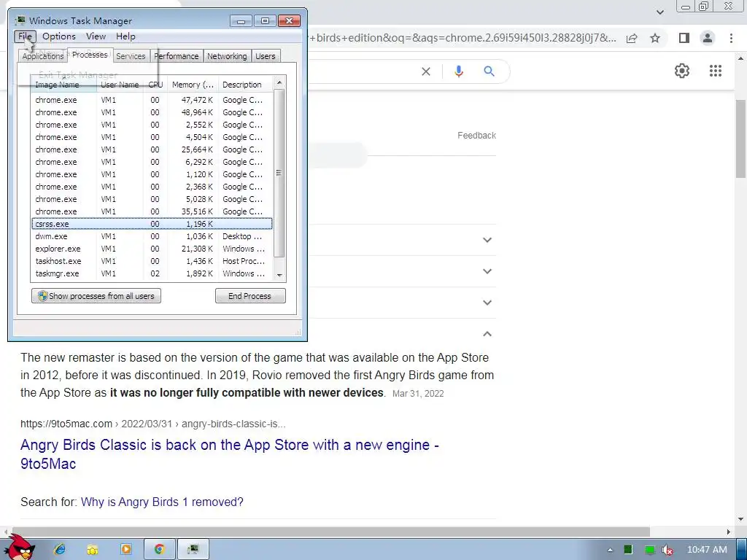The image size is (747, 560).
Task: Switch to the Applications tab
Action: (43, 56)
